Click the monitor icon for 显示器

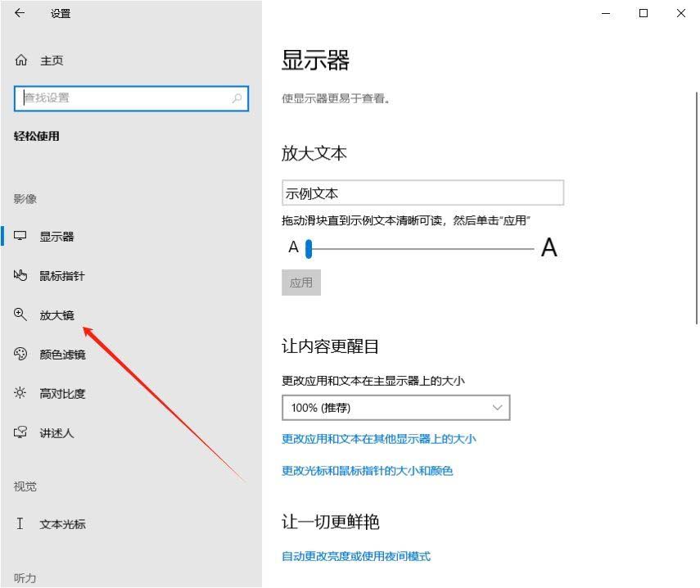(x=20, y=237)
